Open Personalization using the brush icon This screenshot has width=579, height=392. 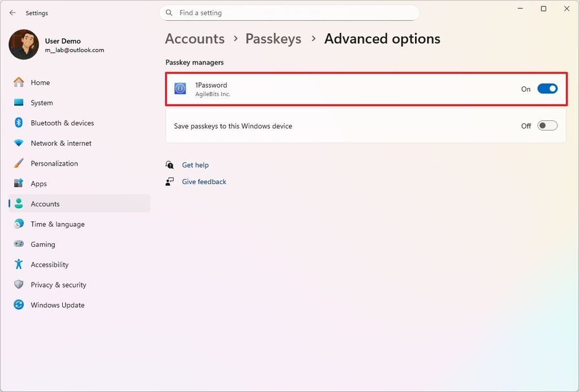click(19, 163)
